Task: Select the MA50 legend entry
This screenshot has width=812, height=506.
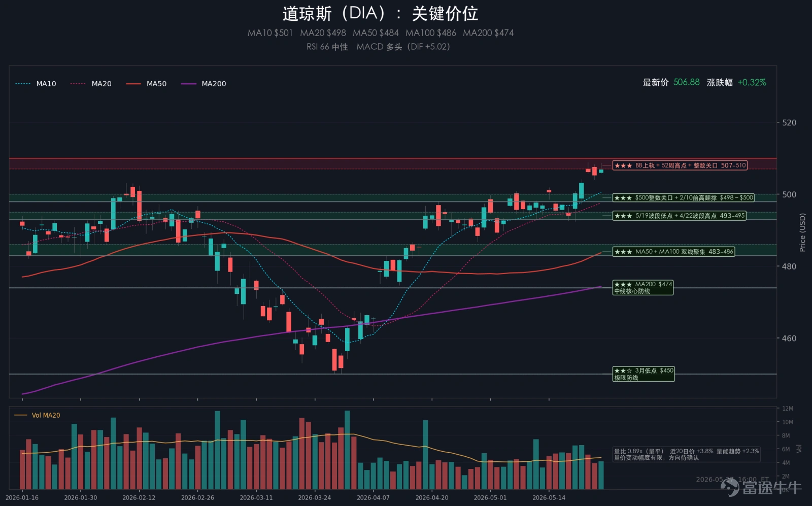Action: point(146,84)
